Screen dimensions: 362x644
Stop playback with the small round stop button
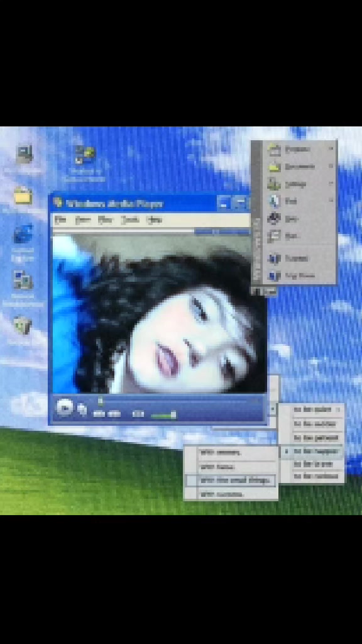82,409
